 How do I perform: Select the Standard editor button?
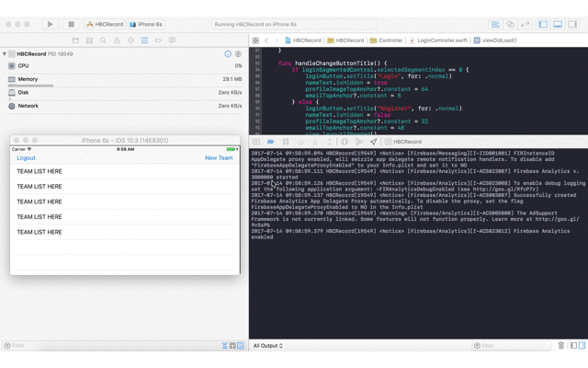point(495,25)
